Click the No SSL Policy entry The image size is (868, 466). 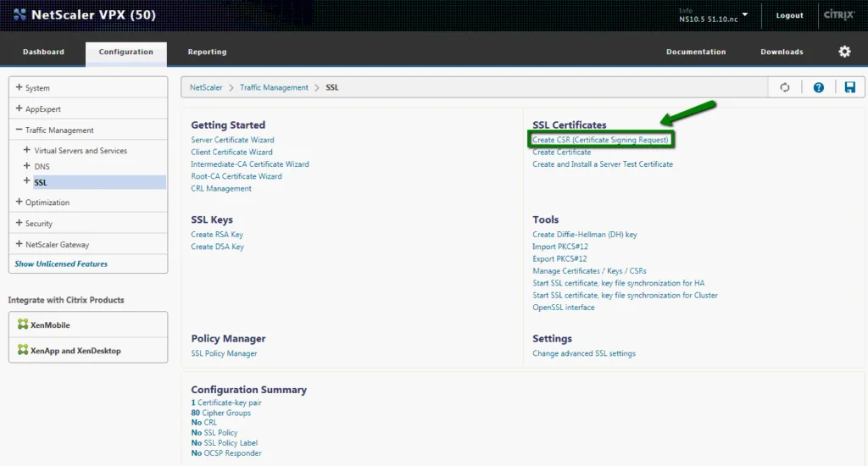click(214, 433)
